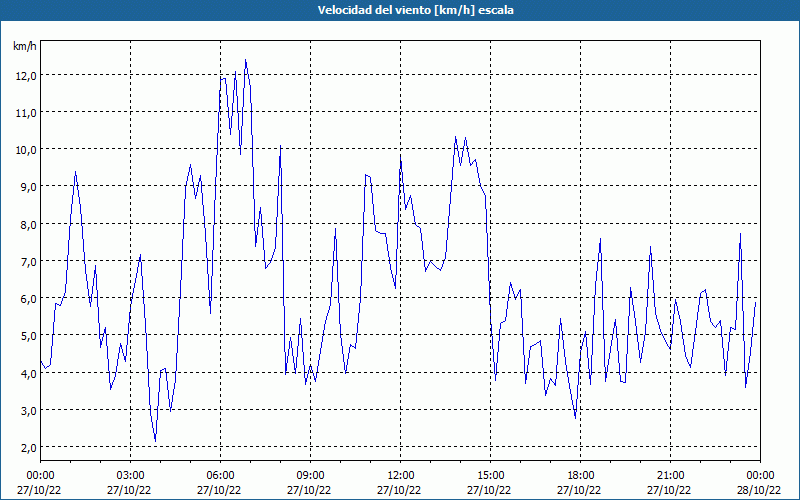800x500 pixels.
Task: Click the 8,0 y-axis value
Action: 29,224
